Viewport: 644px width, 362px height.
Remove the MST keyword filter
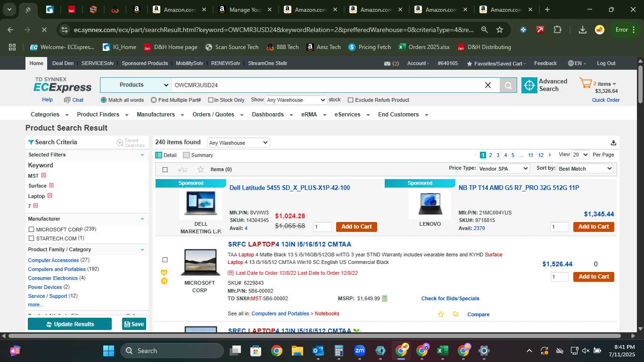[43, 175]
